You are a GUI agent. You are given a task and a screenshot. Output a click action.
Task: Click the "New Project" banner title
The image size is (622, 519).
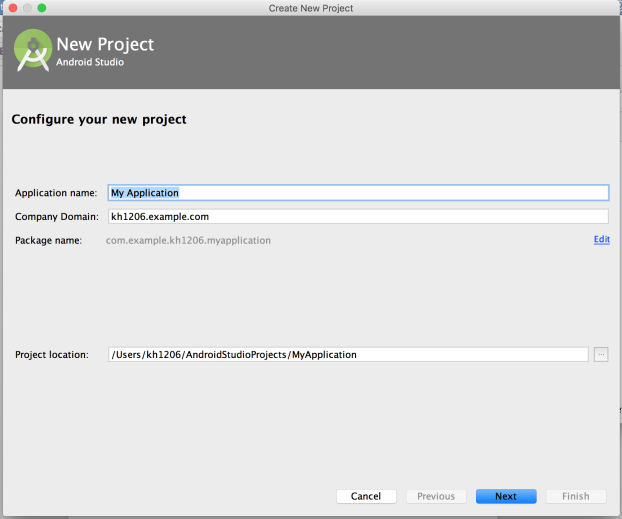click(x=105, y=44)
